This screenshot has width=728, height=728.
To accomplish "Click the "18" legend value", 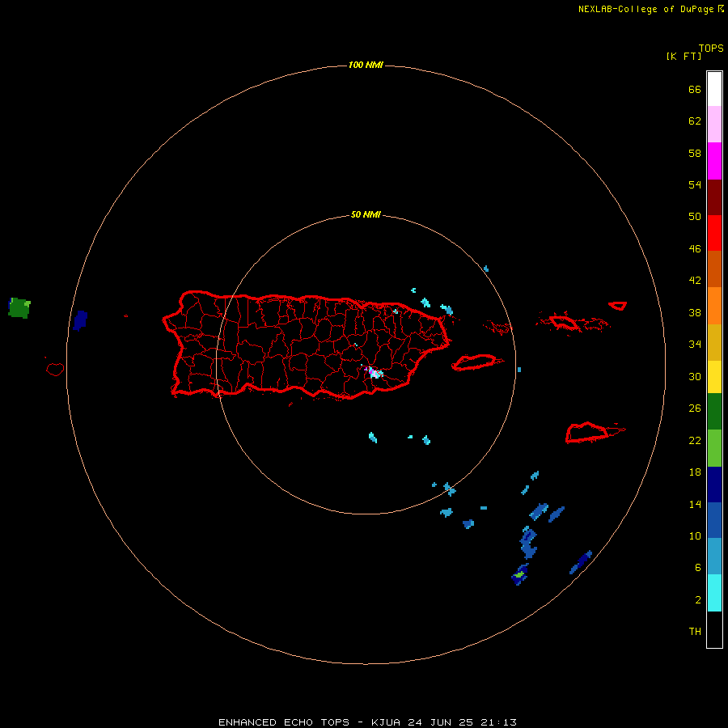I will (695, 472).
